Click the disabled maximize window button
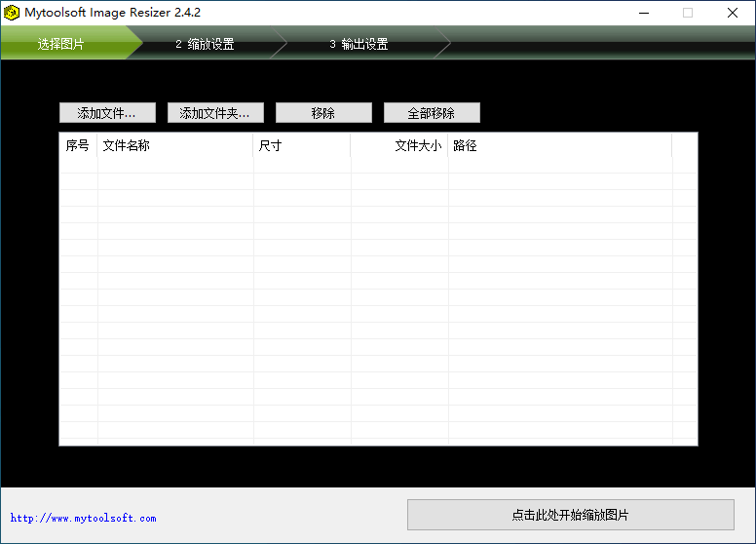This screenshot has width=756, height=544. [x=688, y=13]
